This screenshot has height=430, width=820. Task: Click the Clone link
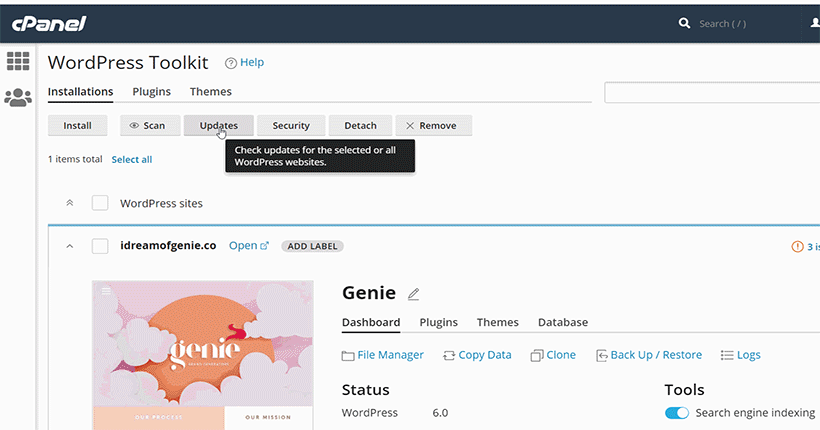click(553, 355)
